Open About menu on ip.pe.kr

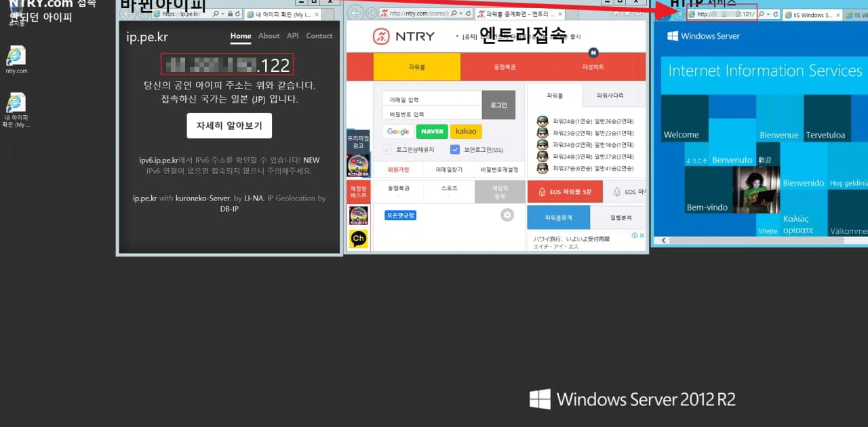(269, 36)
